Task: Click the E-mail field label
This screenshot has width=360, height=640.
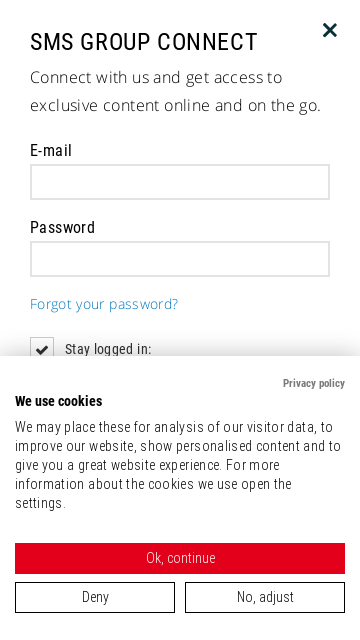Action: (51, 151)
